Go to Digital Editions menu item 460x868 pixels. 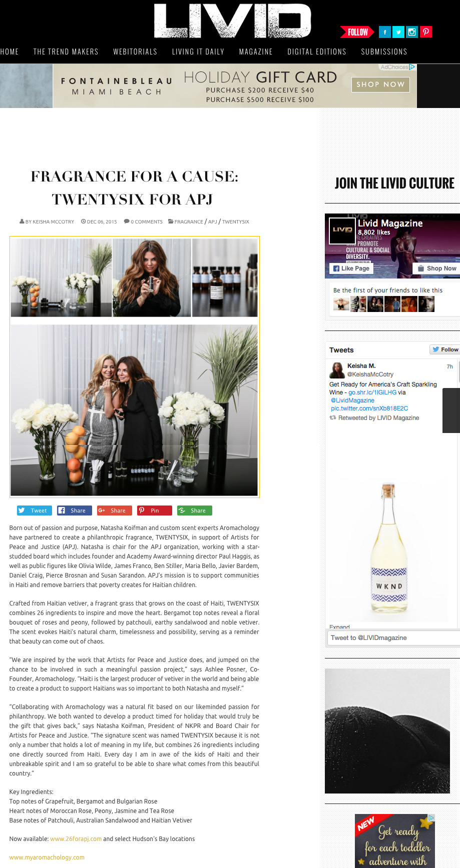[317, 51]
